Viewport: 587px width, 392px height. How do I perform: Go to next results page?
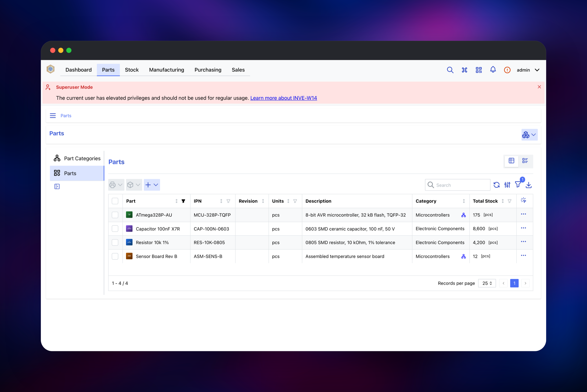click(x=525, y=283)
